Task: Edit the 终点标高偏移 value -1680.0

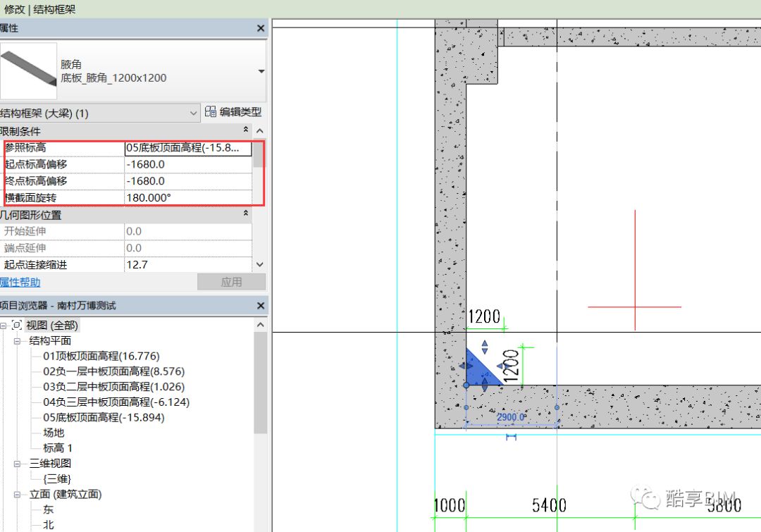Action: (x=188, y=181)
